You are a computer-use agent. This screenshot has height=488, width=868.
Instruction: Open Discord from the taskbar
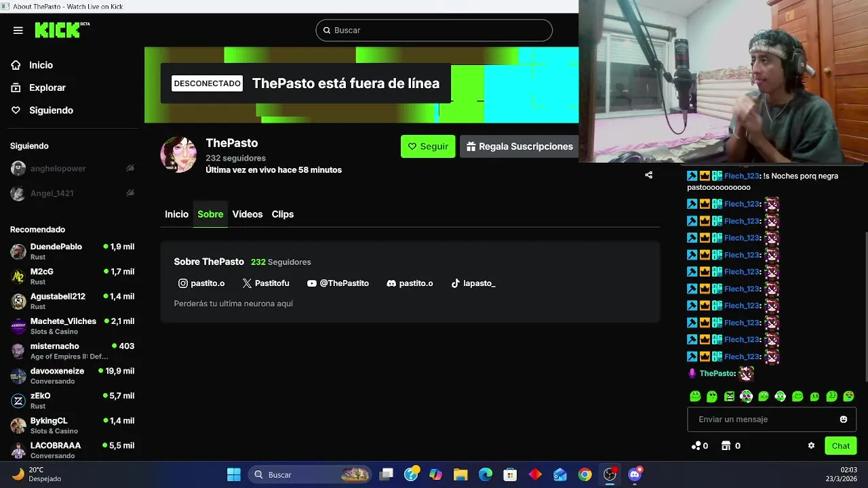[x=635, y=474]
